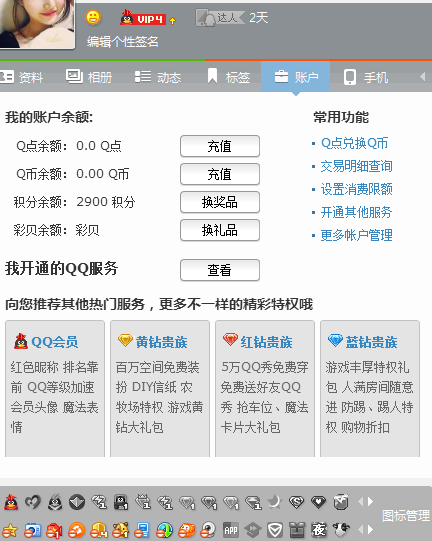Click the 夜 night-mode icon

click(319, 530)
